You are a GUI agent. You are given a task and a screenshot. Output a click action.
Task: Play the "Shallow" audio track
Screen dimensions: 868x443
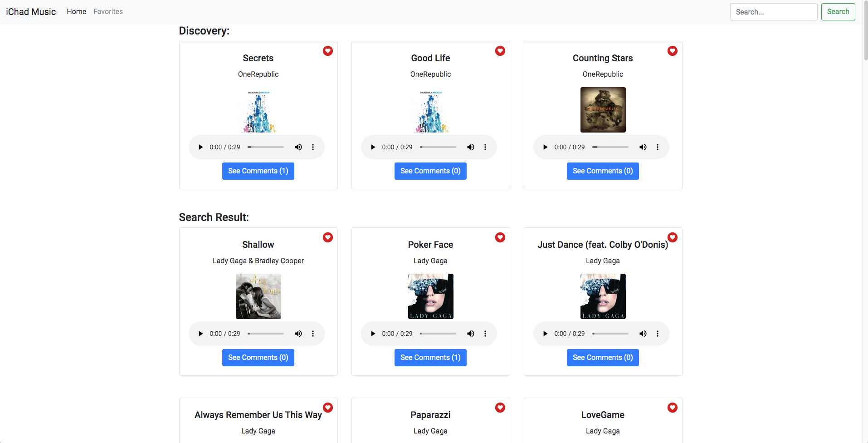point(200,333)
